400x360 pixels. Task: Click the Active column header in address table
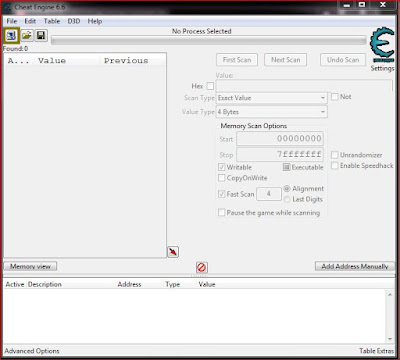(15, 284)
